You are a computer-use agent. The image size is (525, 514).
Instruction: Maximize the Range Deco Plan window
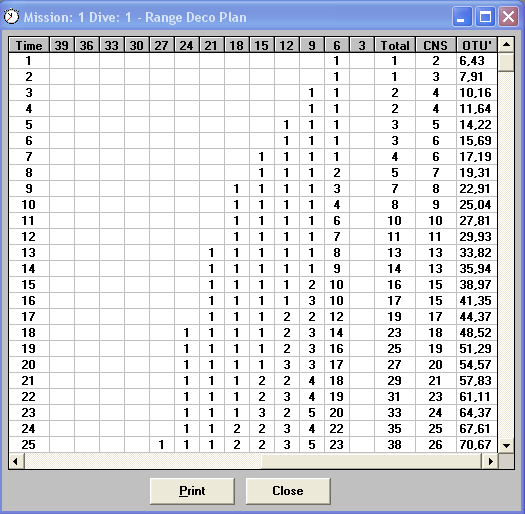pyautogui.click(x=485, y=17)
